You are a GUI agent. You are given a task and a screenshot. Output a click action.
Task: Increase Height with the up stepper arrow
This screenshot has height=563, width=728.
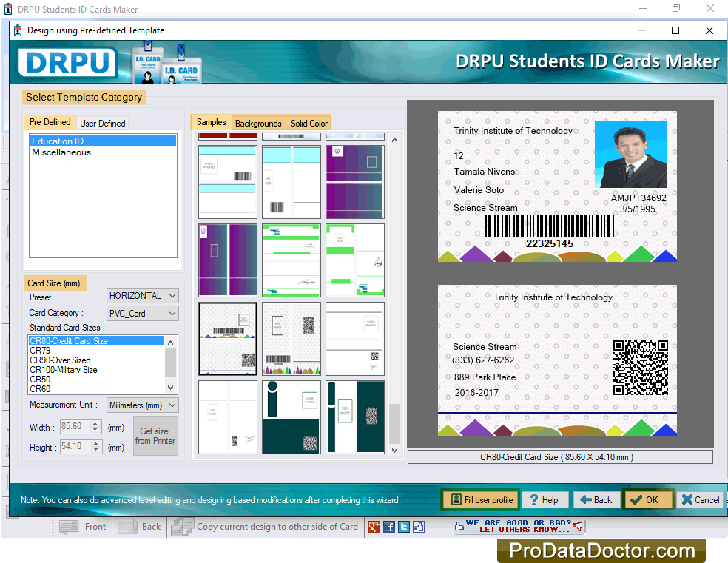[x=95, y=443]
